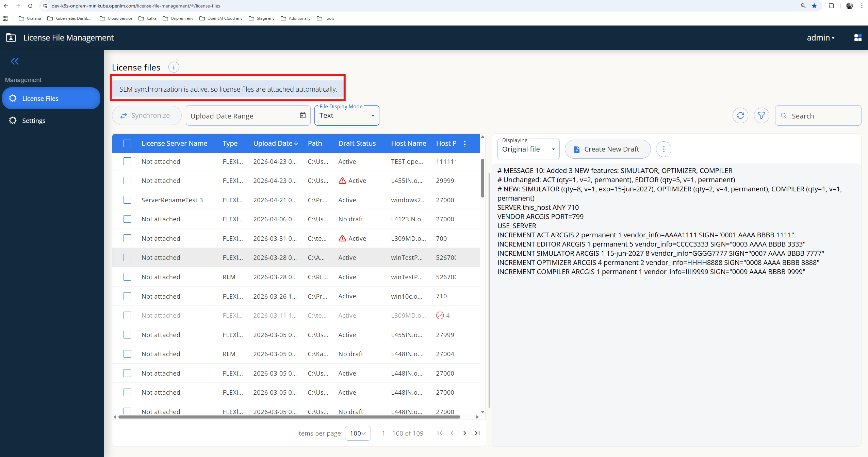Toggle select-all checkbox in table header
Image resolution: width=868 pixels, height=457 pixels.
click(127, 143)
